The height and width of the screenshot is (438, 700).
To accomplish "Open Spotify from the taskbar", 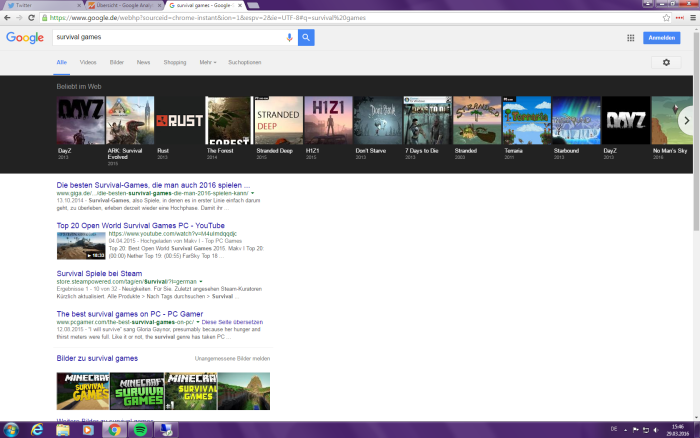I will [x=140, y=430].
